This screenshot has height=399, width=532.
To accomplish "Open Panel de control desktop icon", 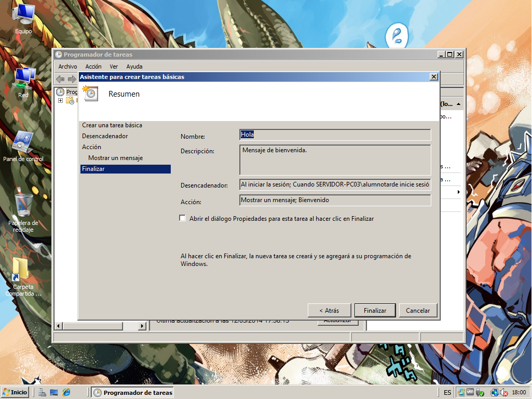I will pos(23,146).
